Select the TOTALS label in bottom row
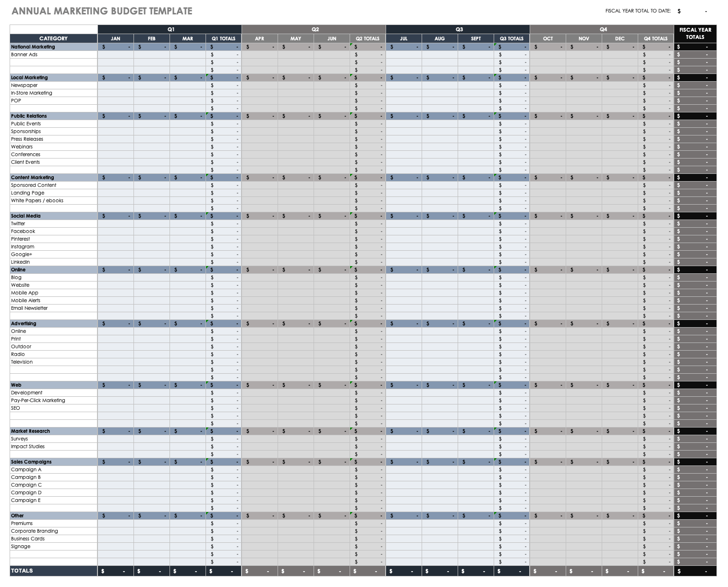 click(22, 571)
